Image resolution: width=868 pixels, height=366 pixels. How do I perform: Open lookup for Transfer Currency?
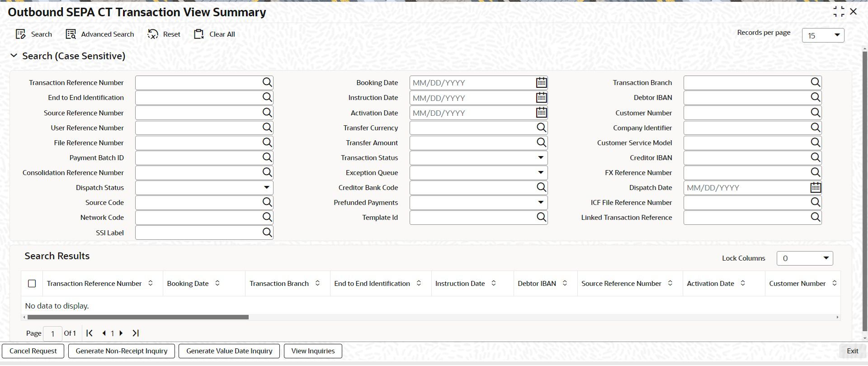pyautogui.click(x=541, y=128)
